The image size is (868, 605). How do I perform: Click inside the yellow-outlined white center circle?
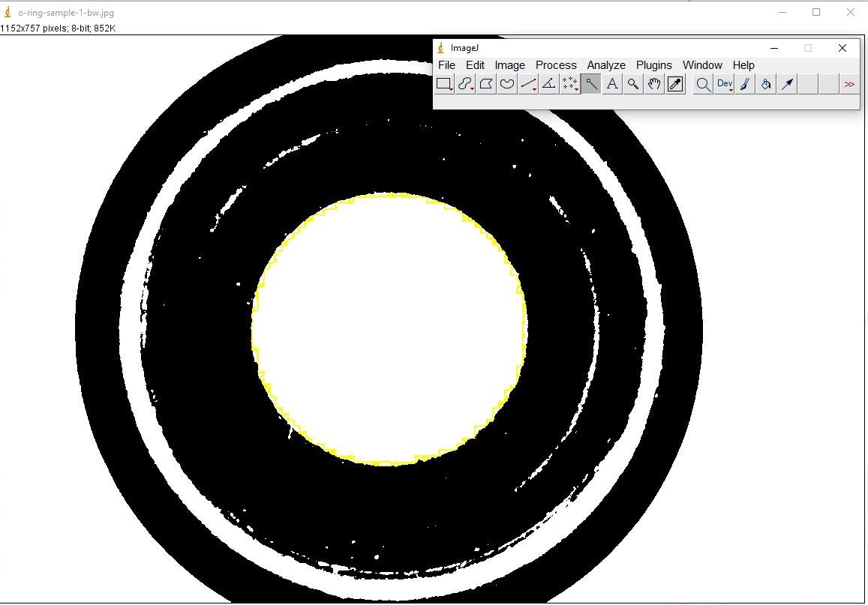click(x=389, y=330)
